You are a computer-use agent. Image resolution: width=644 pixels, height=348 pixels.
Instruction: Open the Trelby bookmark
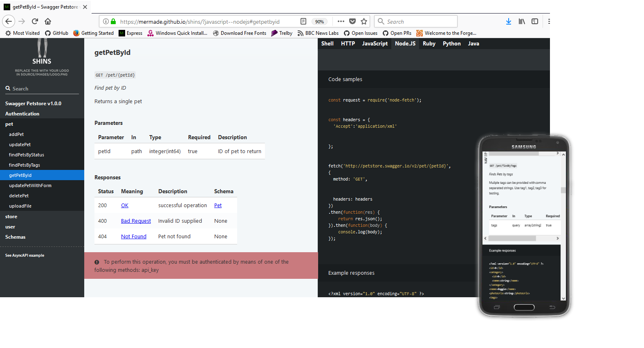282,33
